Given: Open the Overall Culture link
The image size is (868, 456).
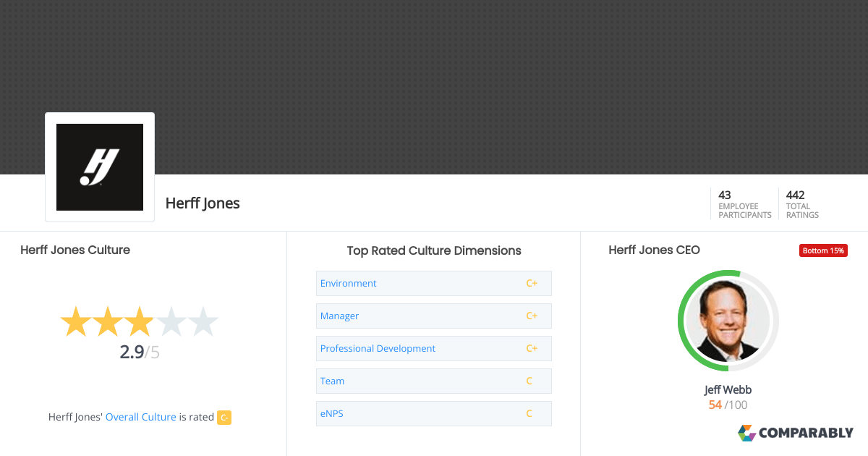Looking at the screenshot, I should (x=141, y=417).
